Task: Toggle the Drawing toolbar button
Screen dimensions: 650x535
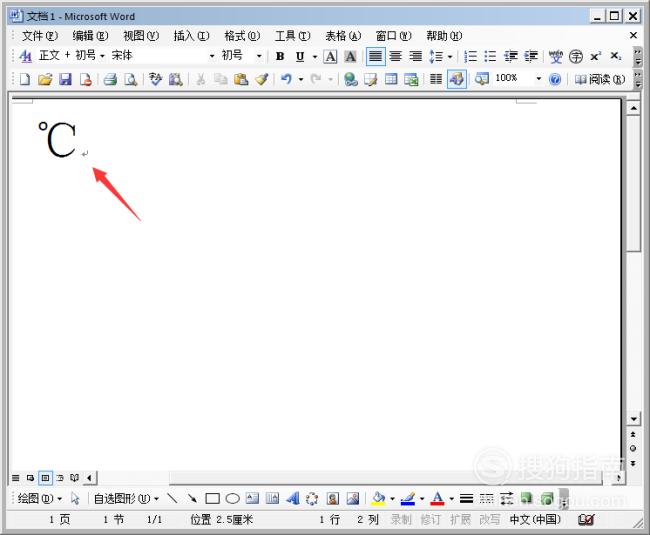Action: pos(457,79)
